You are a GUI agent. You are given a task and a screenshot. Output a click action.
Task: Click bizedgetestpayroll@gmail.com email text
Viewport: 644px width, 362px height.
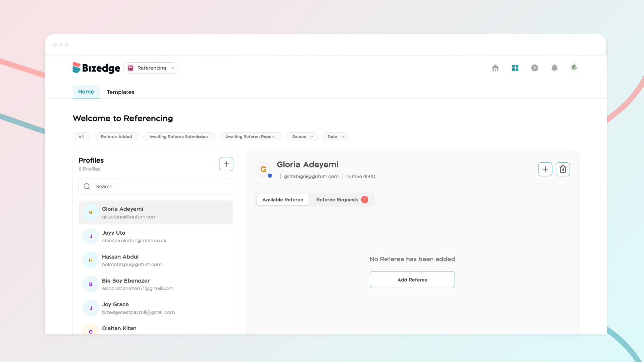138,312
